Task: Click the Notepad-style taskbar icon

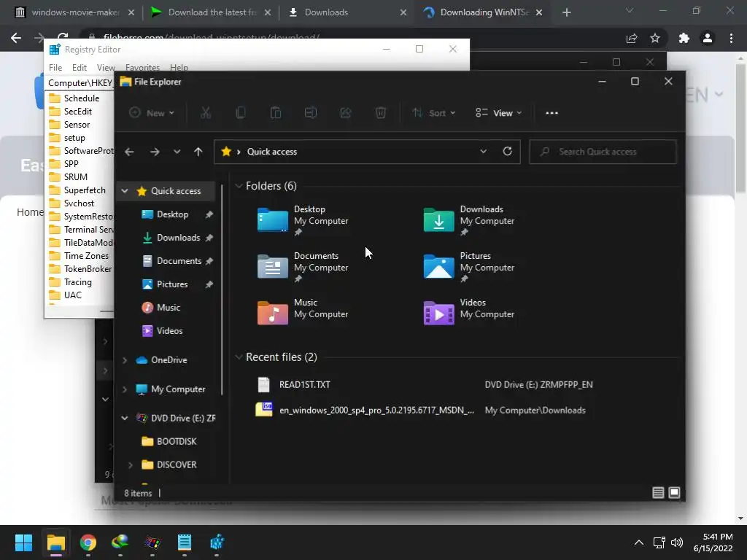Action: [x=185, y=542]
